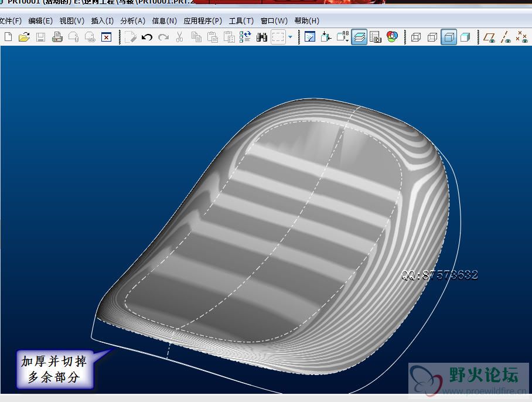Screen dimensions: 532x402
Task: Click the Save floppy disk icon
Action: coord(40,37)
